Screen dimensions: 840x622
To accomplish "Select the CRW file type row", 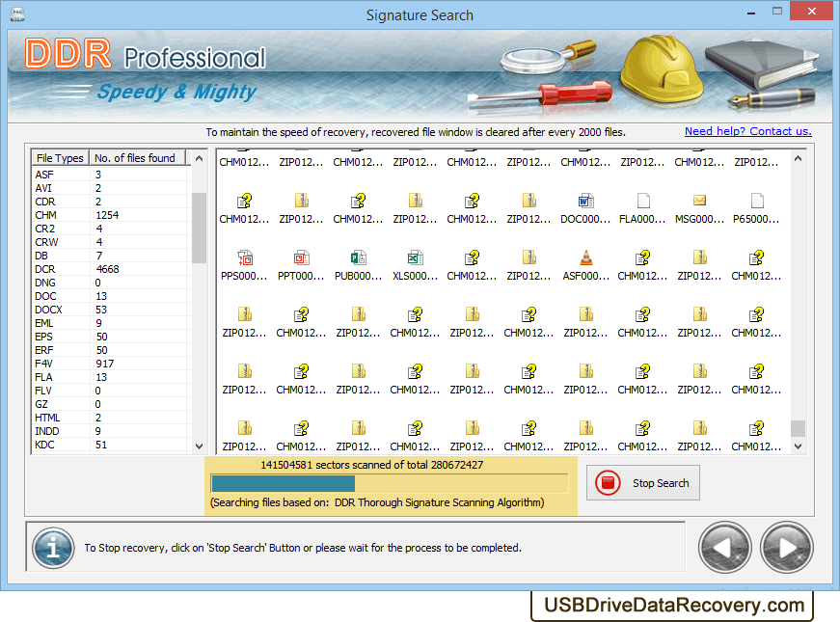I will (112, 242).
